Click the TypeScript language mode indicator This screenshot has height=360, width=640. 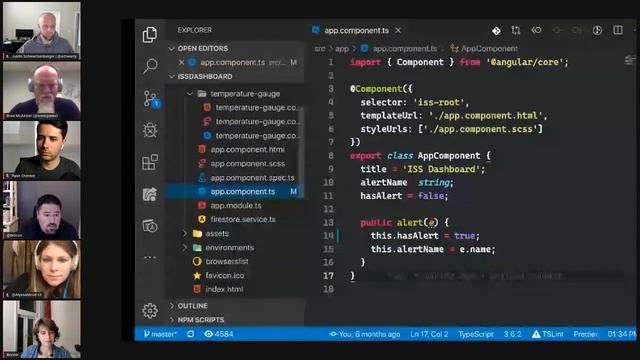tap(476, 334)
